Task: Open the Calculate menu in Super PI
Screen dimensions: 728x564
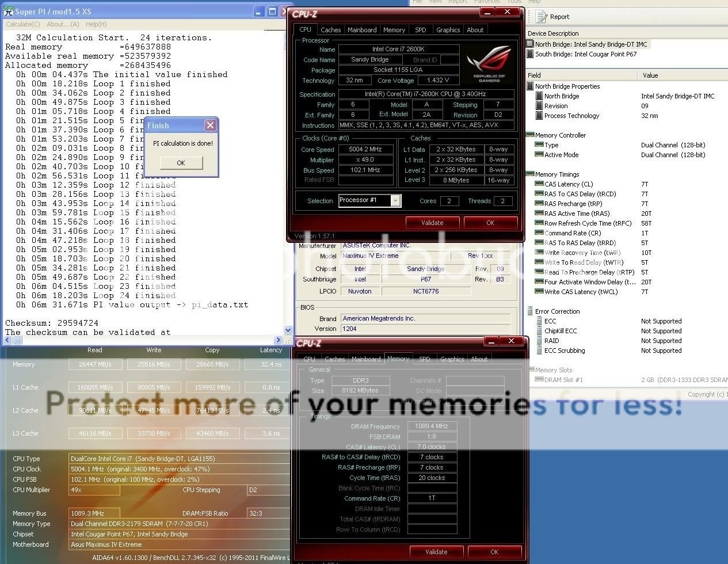Action: click(x=23, y=24)
